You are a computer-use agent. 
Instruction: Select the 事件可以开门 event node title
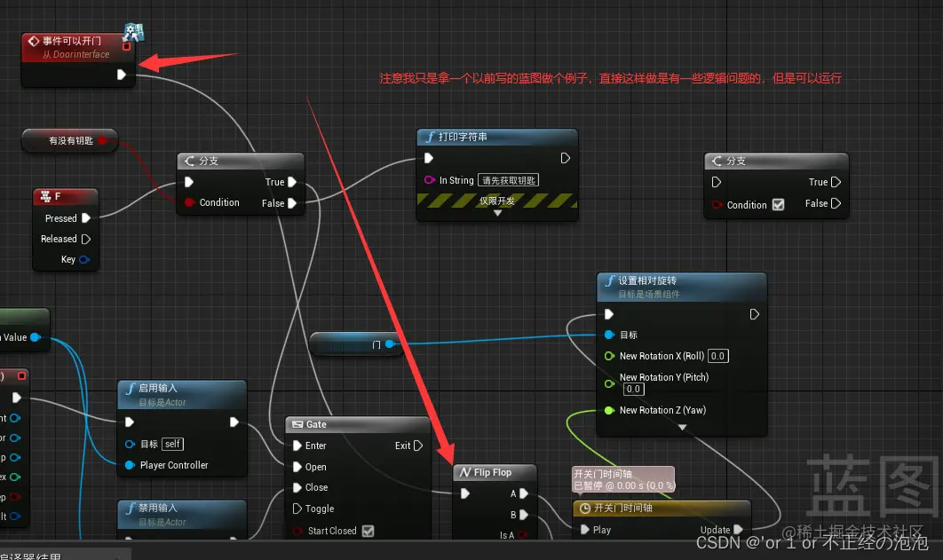[72, 41]
